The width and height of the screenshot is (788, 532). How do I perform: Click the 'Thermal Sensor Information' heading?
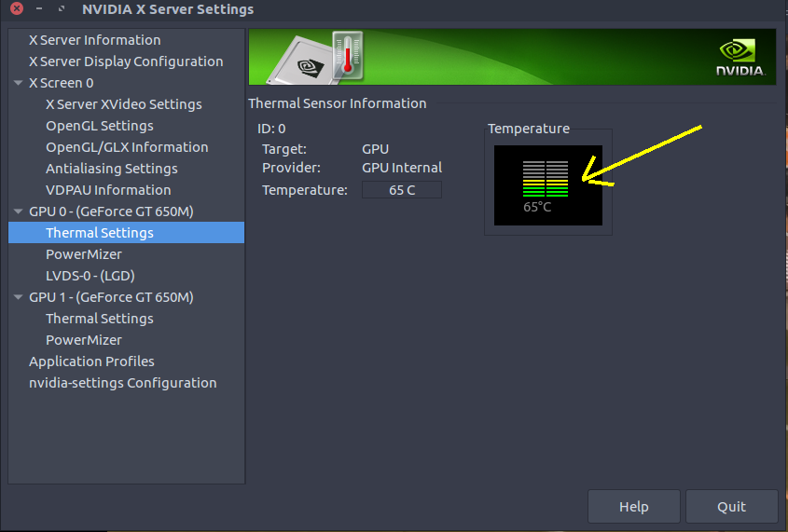tap(338, 103)
